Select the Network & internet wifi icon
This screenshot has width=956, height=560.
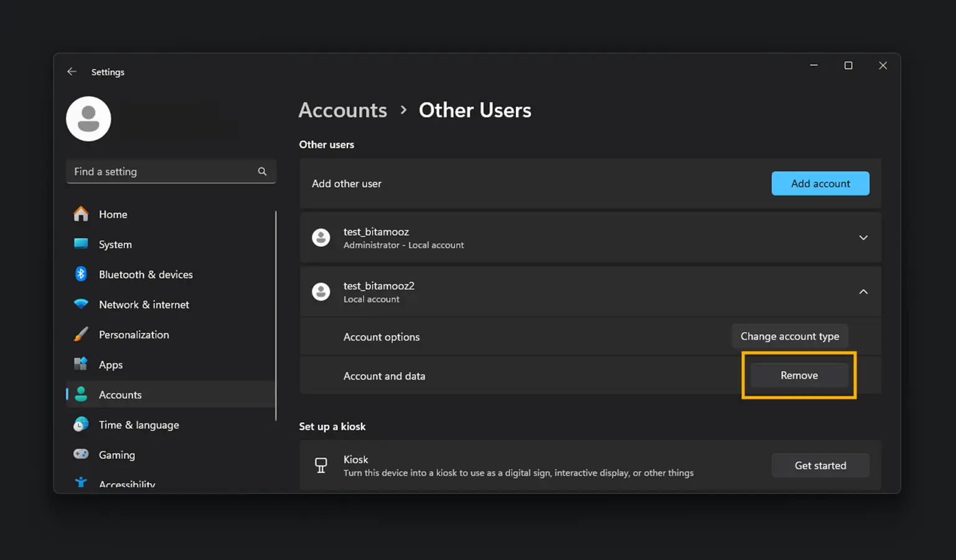81,304
